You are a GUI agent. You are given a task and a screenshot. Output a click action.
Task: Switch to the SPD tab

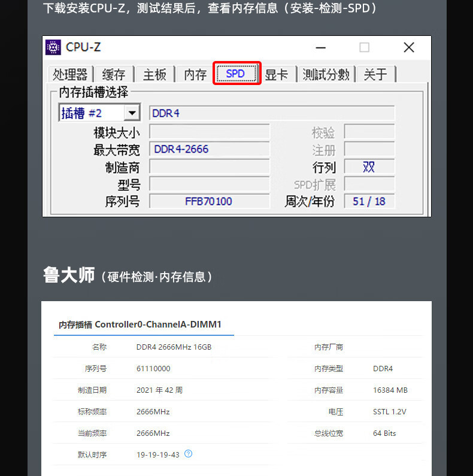coord(236,74)
